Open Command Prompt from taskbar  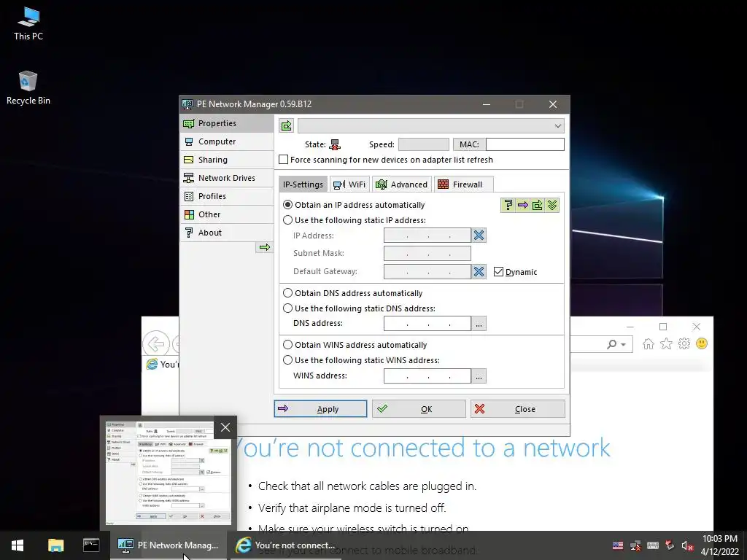(x=91, y=545)
